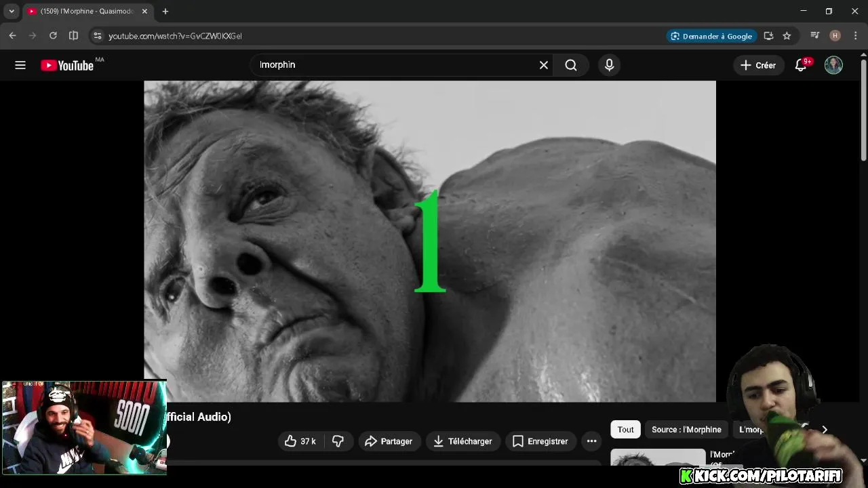Like the video (37 k)
The width and height of the screenshot is (868, 488).
click(300, 441)
